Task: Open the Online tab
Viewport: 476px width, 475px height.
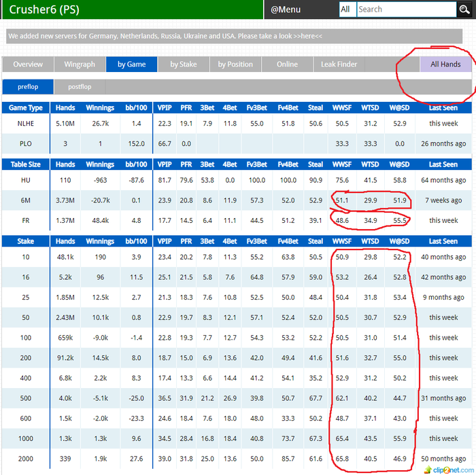Action: pyautogui.click(x=287, y=65)
